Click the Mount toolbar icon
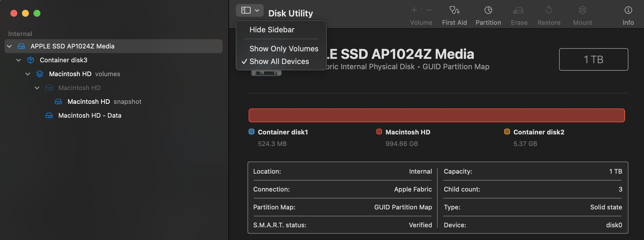Image resolution: width=644 pixels, height=240 pixels. click(x=582, y=10)
